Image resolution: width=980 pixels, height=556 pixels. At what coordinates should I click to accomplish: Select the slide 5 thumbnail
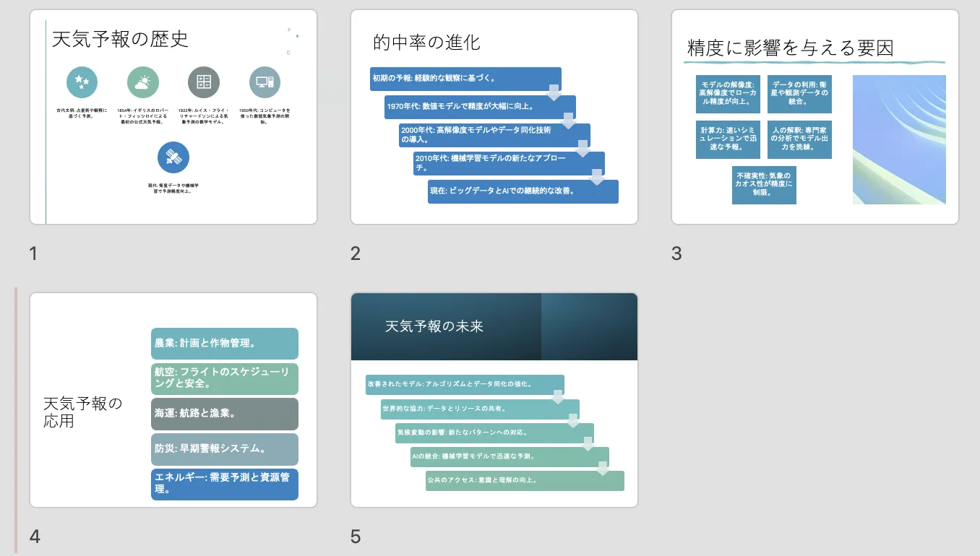[x=494, y=400]
